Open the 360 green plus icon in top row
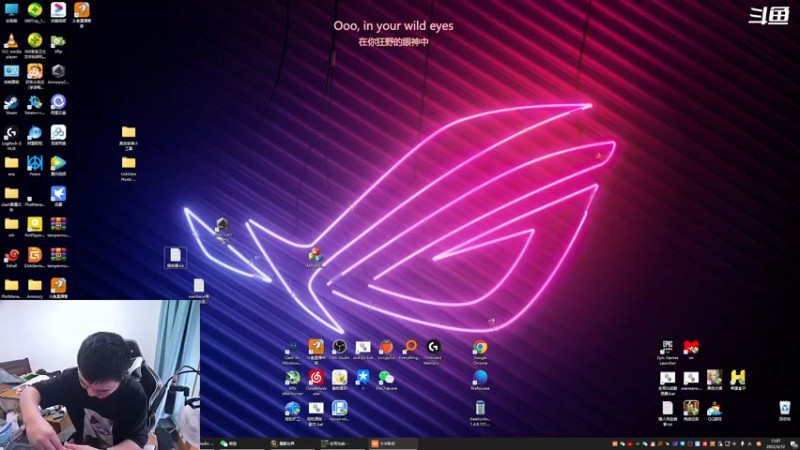The width and height of the screenshot is (800, 450). point(35,13)
